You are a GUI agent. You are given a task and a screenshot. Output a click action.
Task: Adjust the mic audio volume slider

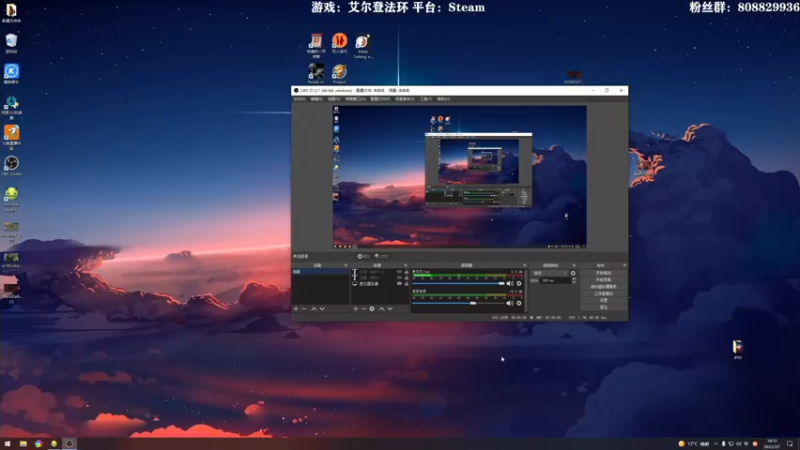(458, 284)
